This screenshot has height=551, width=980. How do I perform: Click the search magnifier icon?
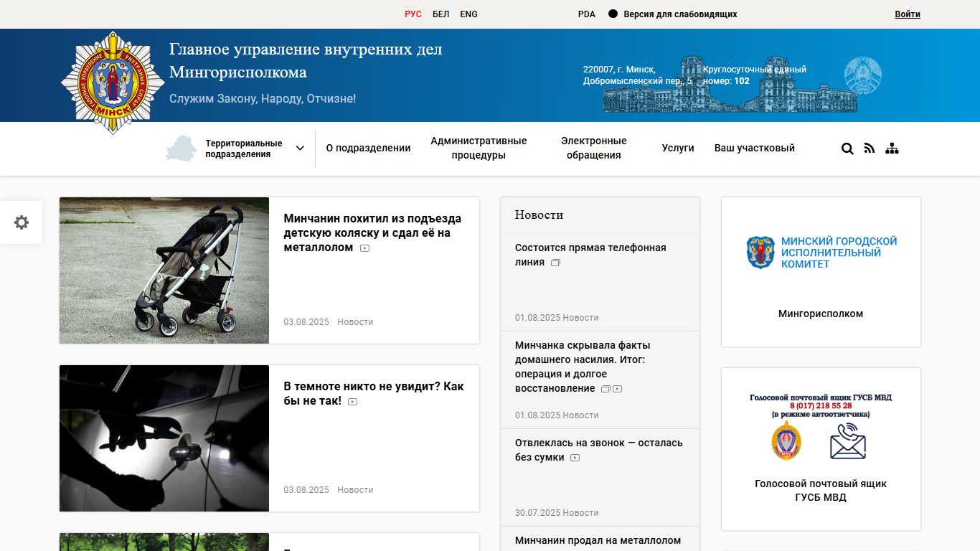[x=847, y=149]
